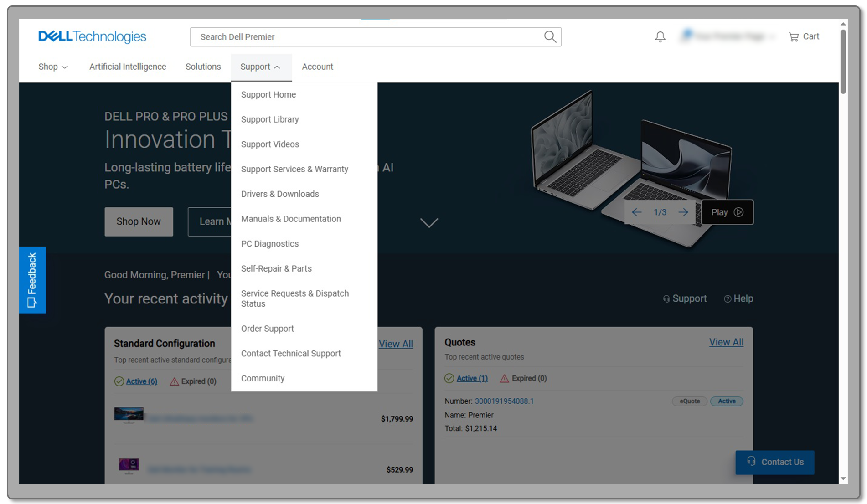Click the Shop Now button
The height and width of the screenshot is (504, 867).
click(x=139, y=222)
